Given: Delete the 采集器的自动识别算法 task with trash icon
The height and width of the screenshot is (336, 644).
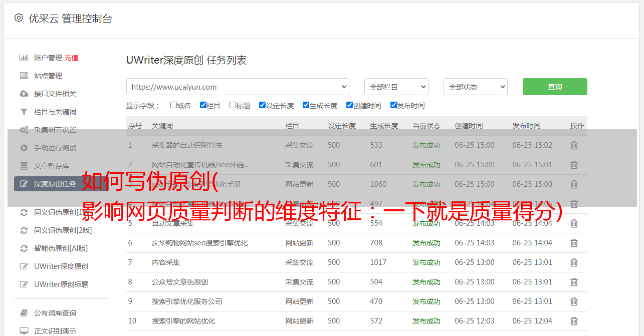Looking at the screenshot, I should [x=574, y=145].
